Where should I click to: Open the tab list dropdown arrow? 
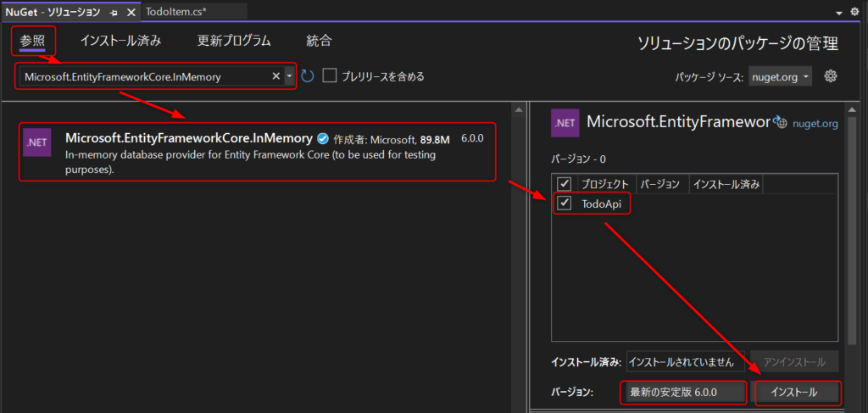pyautogui.click(x=840, y=12)
